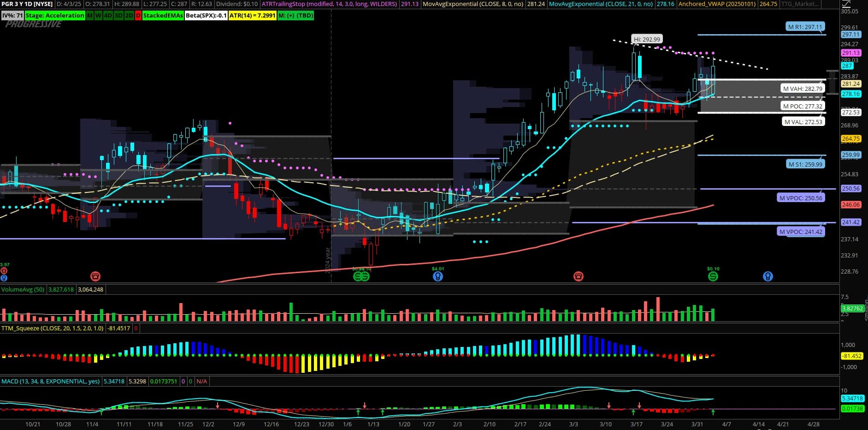Click the red D timeframe indicator box
This screenshot has width=868, height=430.
(138, 15)
